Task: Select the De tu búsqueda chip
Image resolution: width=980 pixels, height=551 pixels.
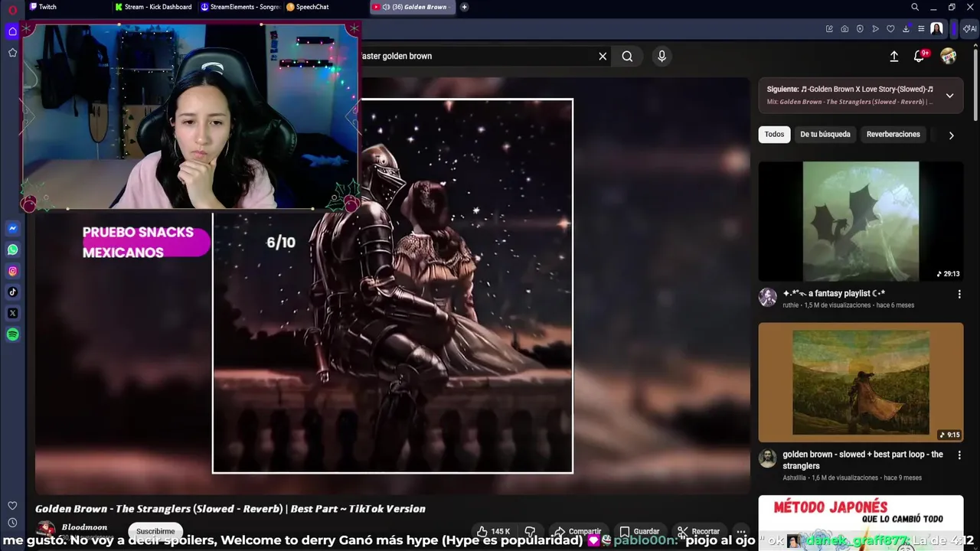Action: click(825, 134)
